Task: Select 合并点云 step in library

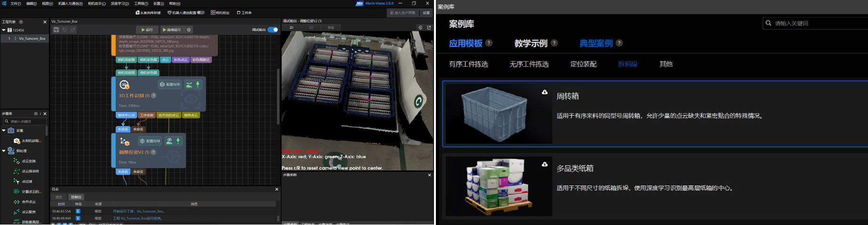Action: (x=24, y=202)
